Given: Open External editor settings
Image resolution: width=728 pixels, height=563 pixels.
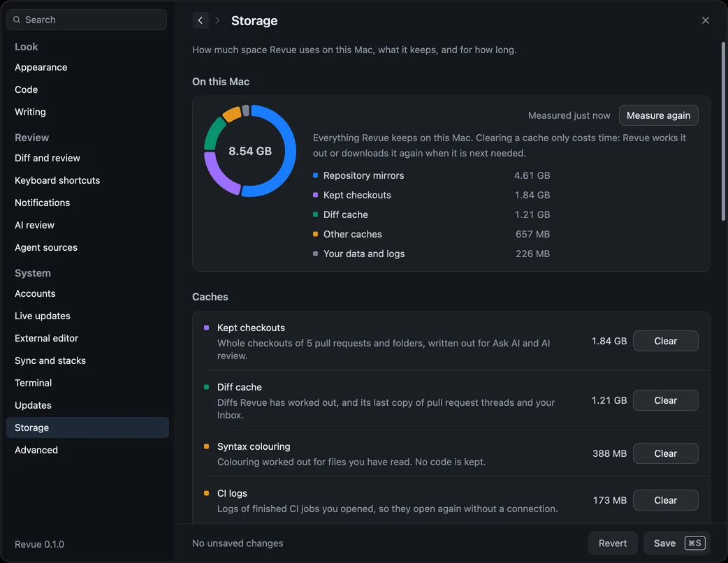Looking at the screenshot, I should 87,338.
